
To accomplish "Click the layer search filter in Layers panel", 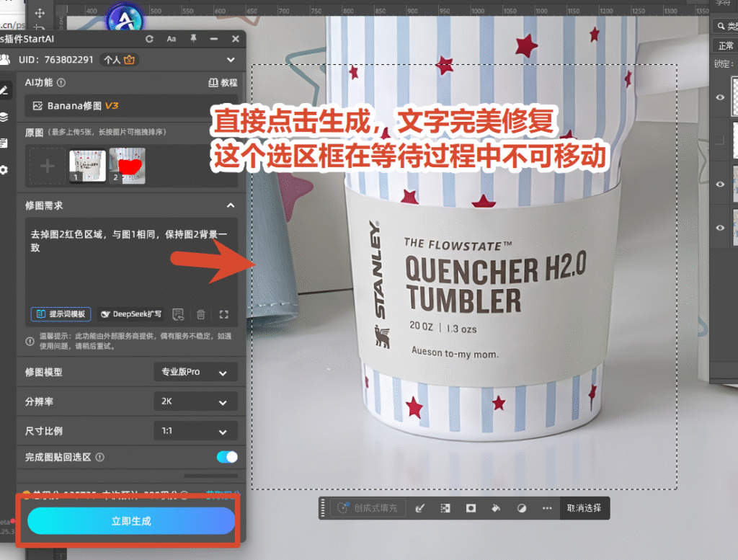I will point(725,27).
